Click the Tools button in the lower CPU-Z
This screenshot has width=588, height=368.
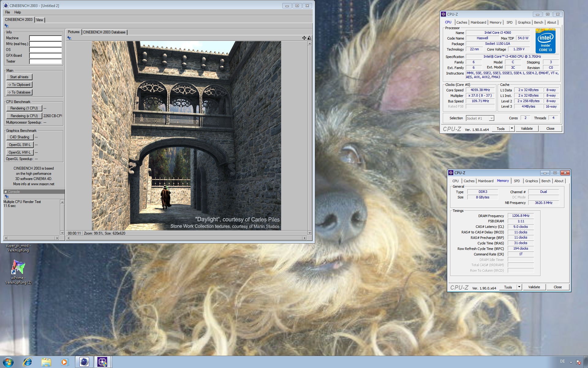[508, 287]
